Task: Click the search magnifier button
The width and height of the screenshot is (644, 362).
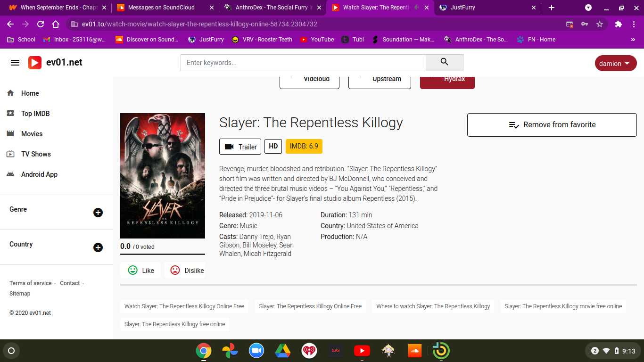Action: point(444,62)
